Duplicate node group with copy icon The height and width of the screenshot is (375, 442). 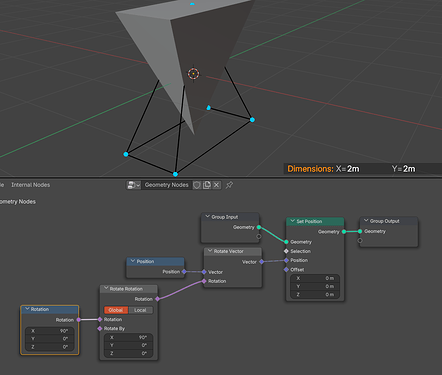207,185
